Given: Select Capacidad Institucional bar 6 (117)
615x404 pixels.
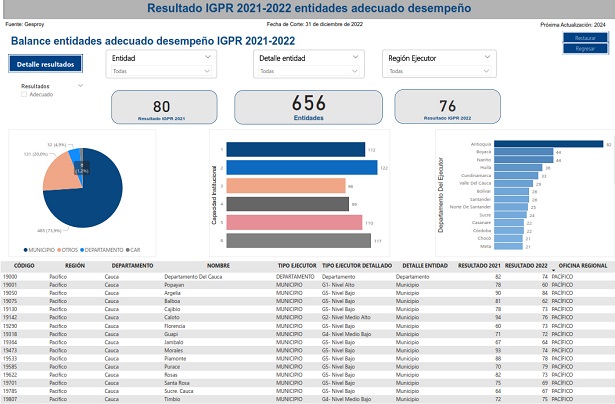Looking at the screenshot, I should (298, 240).
